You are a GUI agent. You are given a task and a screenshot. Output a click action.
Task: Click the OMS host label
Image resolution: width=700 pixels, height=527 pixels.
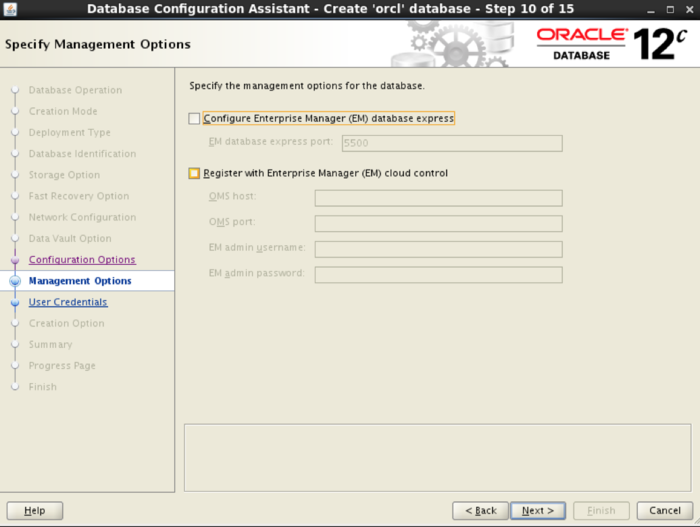pyautogui.click(x=233, y=196)
